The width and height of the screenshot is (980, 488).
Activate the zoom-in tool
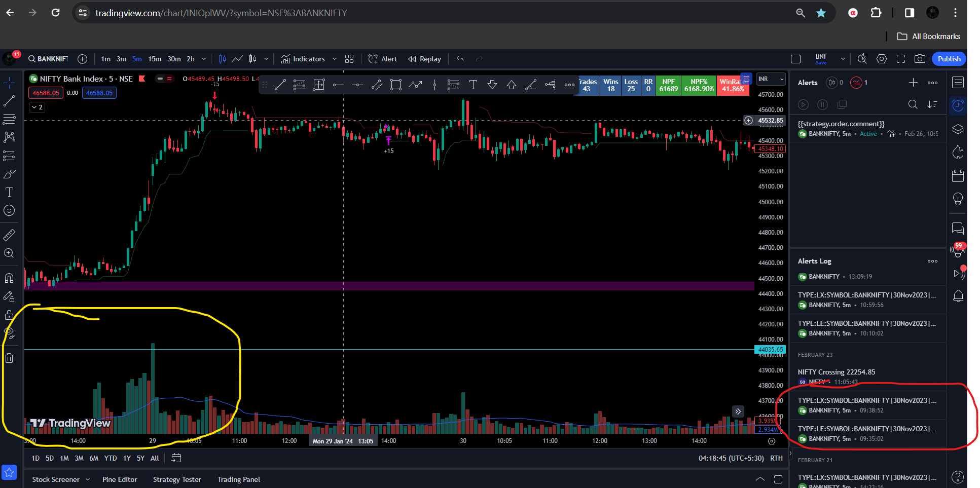(9, 253)
